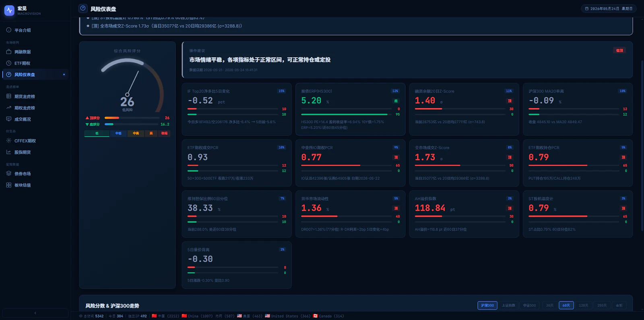Click the 全市场成交Z-Score value 1.73
Image resolution: width=644 pixels, height=320 pixels.
coord(425,157)
